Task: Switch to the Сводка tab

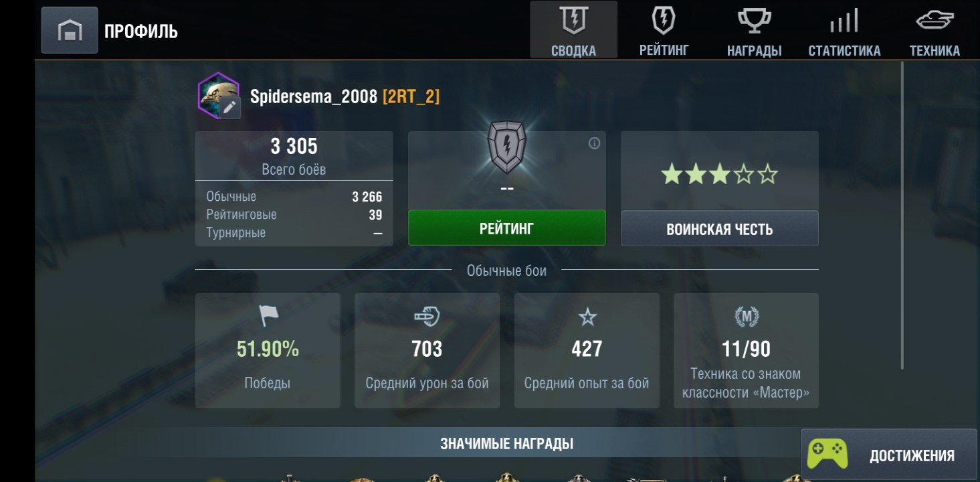Action: [573, 30]
